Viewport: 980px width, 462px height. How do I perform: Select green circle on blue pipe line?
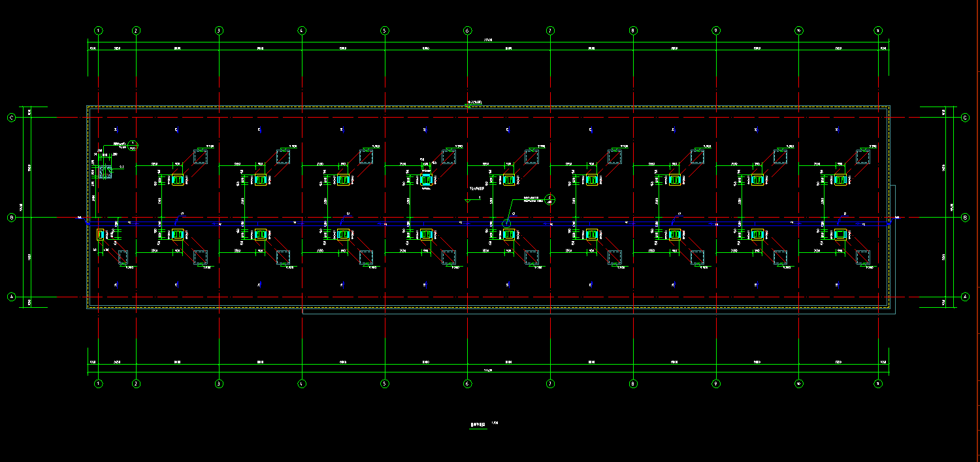(506, 223)
